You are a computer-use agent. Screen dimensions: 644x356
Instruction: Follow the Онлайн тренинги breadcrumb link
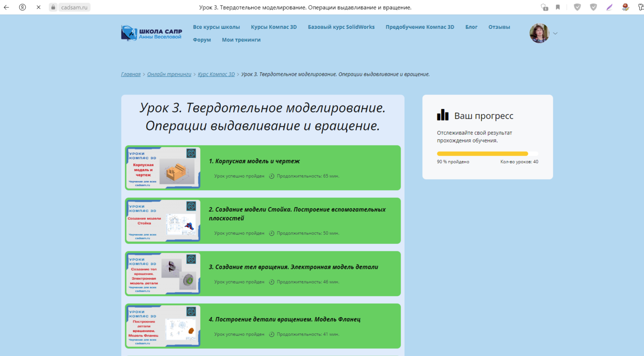pyautogui.click(x=169, y=74)
